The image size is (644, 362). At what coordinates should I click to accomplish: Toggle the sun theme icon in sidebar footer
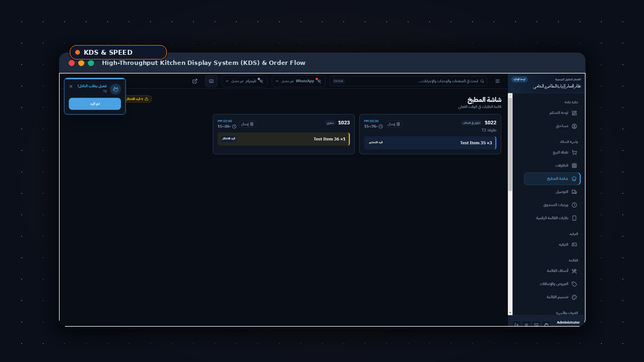click(526, 324)
